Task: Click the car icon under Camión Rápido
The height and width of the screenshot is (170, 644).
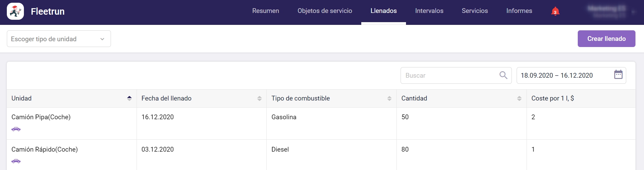Action: pyautogui.click(x=16, y=161)
